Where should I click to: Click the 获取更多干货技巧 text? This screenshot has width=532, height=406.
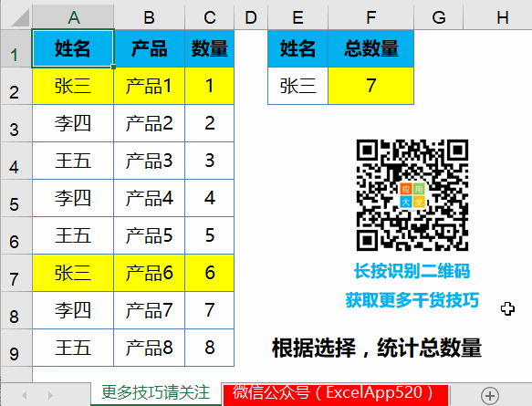(412, 300)
